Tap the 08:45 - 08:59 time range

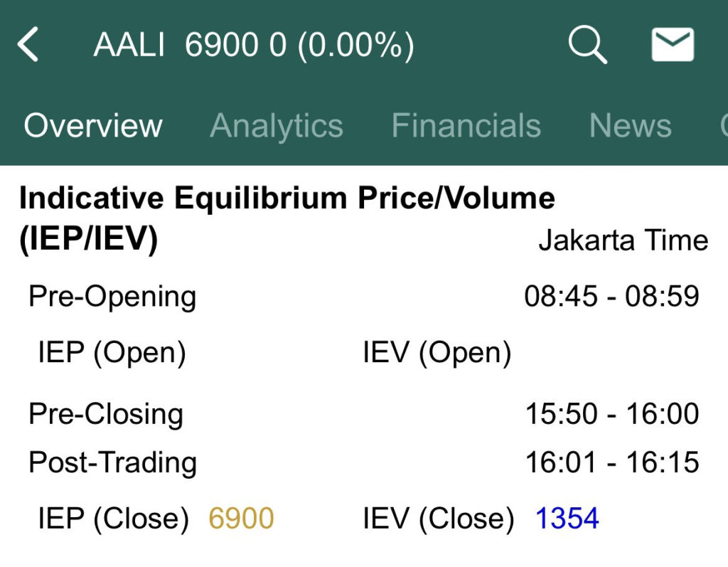pyautogui.click(x=611, y=296)
